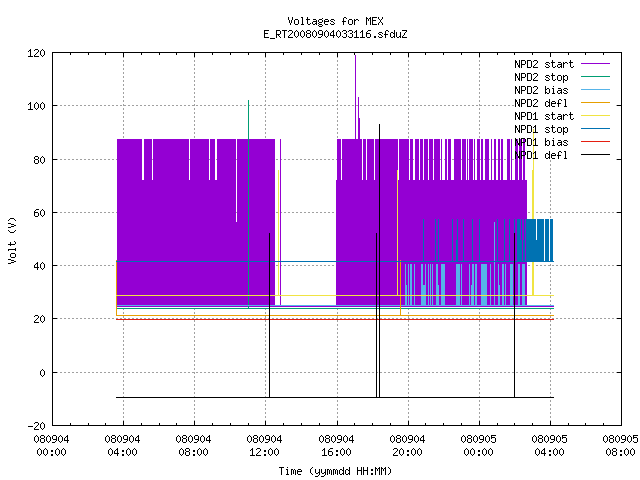Click the 'NPD1 defl' legend label

(x=541, y=156)
